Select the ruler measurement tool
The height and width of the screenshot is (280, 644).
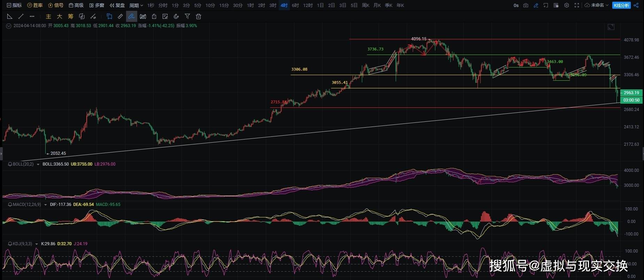click(x=120, y=16)
